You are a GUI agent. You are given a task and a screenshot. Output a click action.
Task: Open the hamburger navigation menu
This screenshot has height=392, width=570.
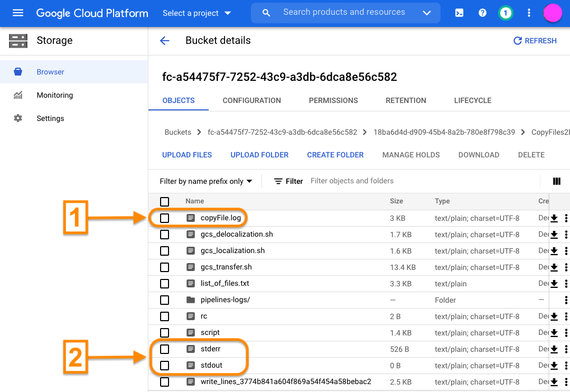[18, 13]
